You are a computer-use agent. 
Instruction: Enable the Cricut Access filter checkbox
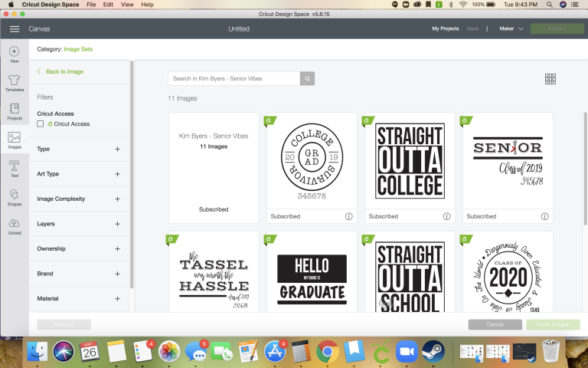pyautogui.click(x=40, y=123)
